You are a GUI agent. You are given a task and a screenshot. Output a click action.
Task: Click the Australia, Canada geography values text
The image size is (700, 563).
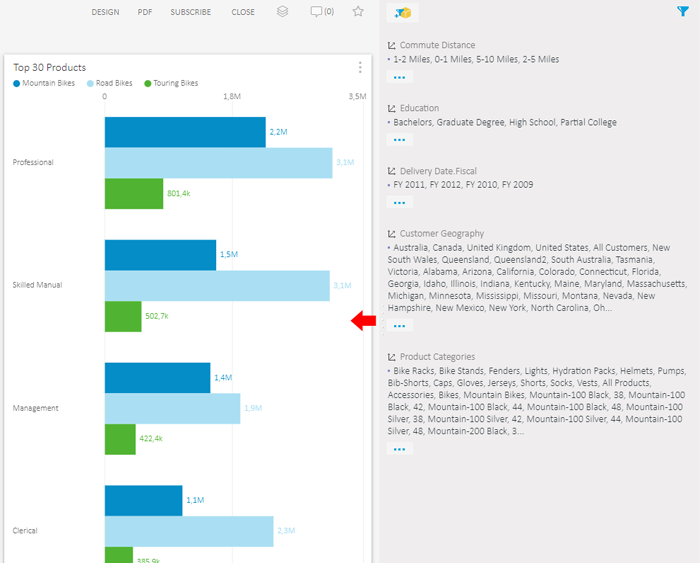click(538, 278)
